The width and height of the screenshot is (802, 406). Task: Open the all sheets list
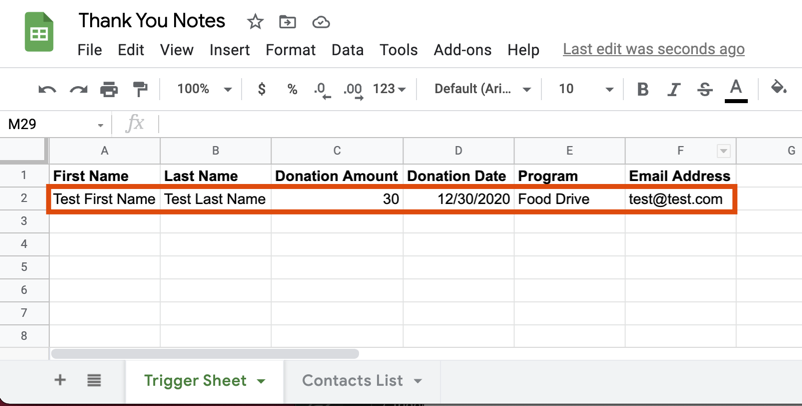pyautogui.click(x=94, y=380)
